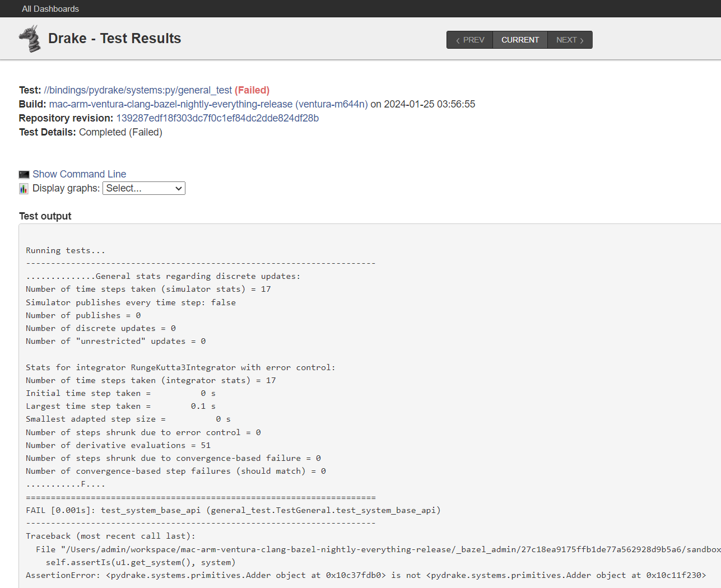Show the command line text link

pyautogui.click(x=79, y=174)
